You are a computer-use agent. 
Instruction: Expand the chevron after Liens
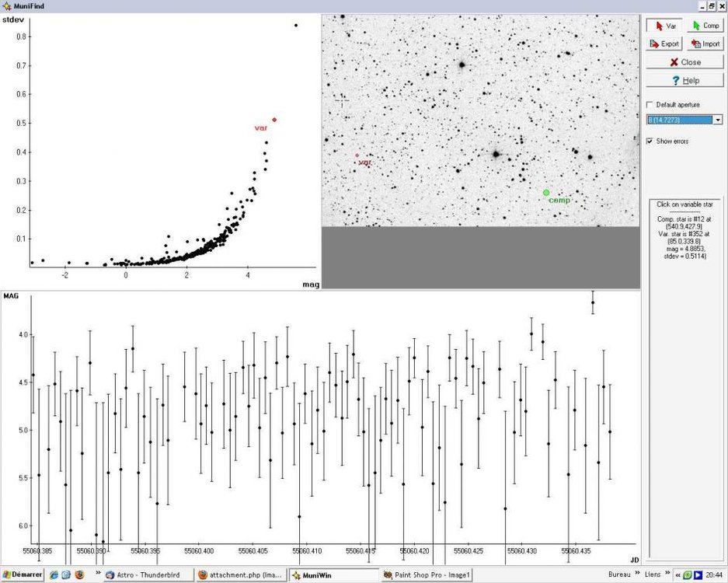(667, 573)
